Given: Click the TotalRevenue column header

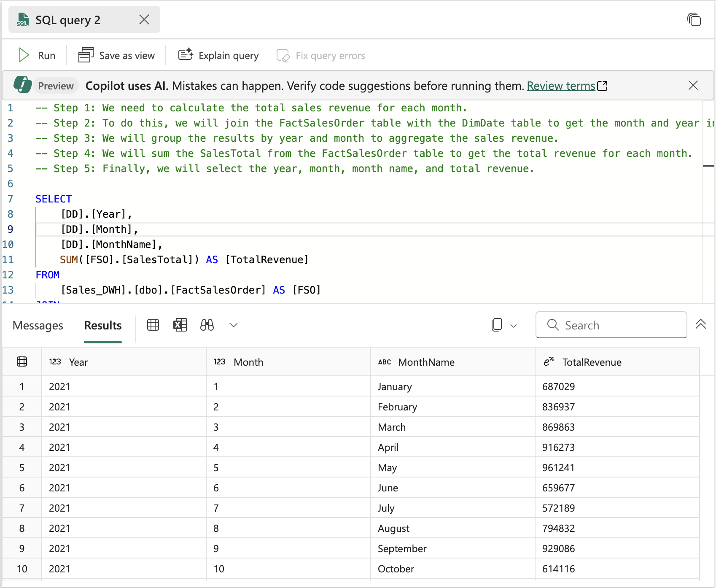Looking at the screenshot, I should 617,362.
